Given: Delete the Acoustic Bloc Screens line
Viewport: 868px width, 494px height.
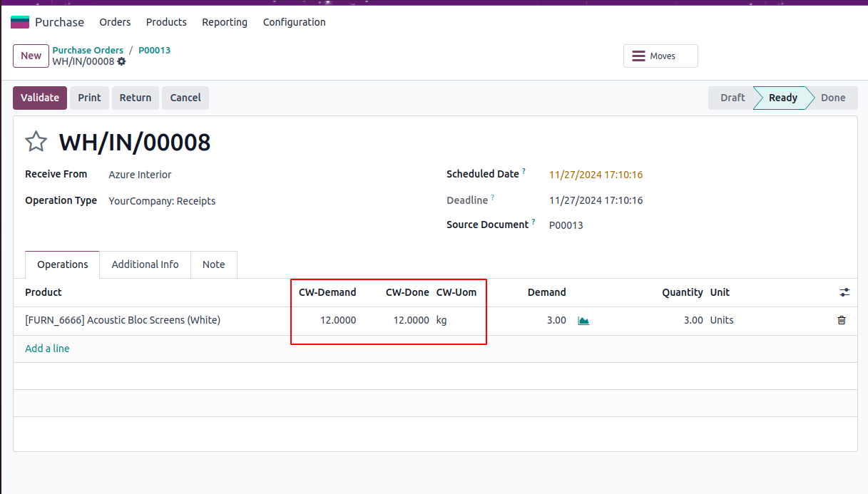Looking at the screenshot, I should [842, 321].
